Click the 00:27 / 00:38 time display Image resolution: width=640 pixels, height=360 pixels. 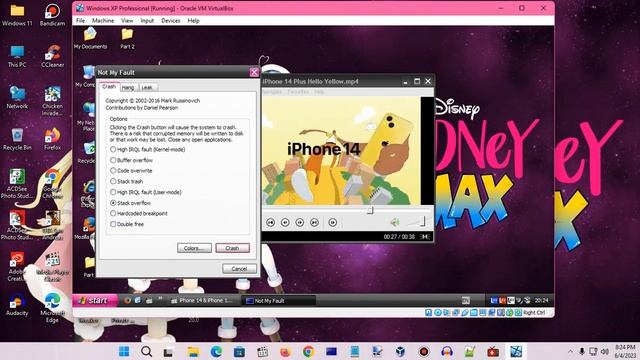[x=399, y=237]
